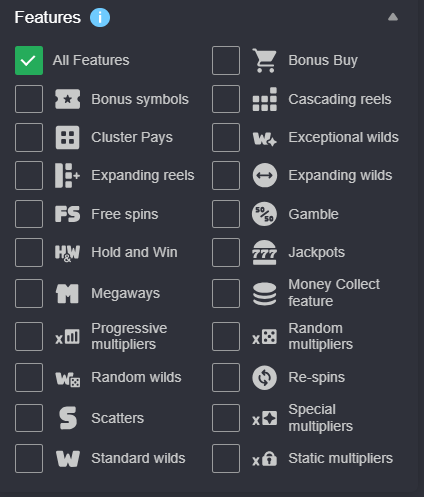
Task: Enable the Free spins checkbox
Action: coord(29,214)
